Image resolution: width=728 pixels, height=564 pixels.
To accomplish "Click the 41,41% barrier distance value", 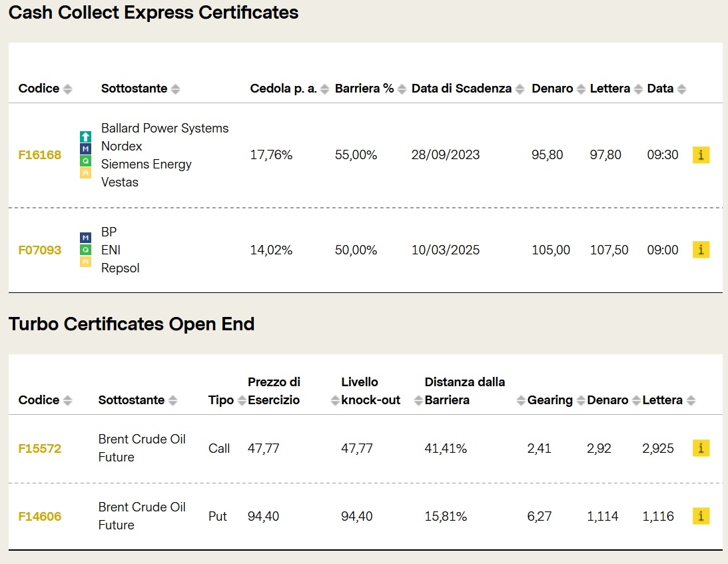I will 446,448.
